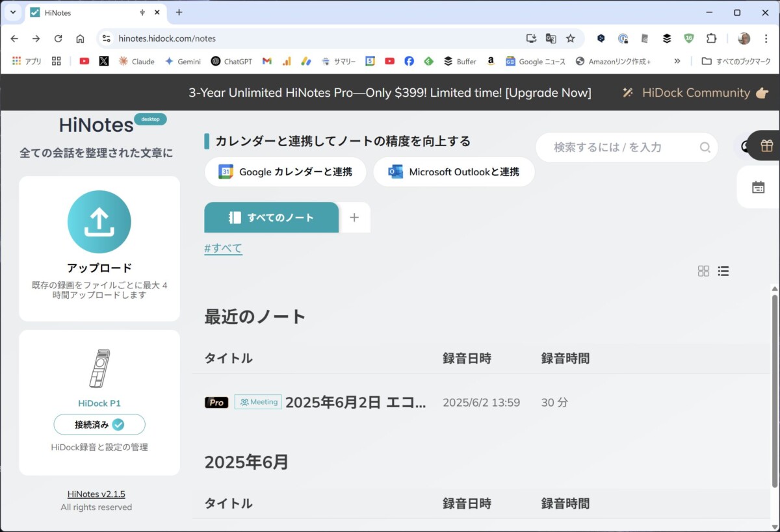The width and height of the screenshot is (780, 532).
Task: Click the search magnifier icon
Action: (705, 147)
